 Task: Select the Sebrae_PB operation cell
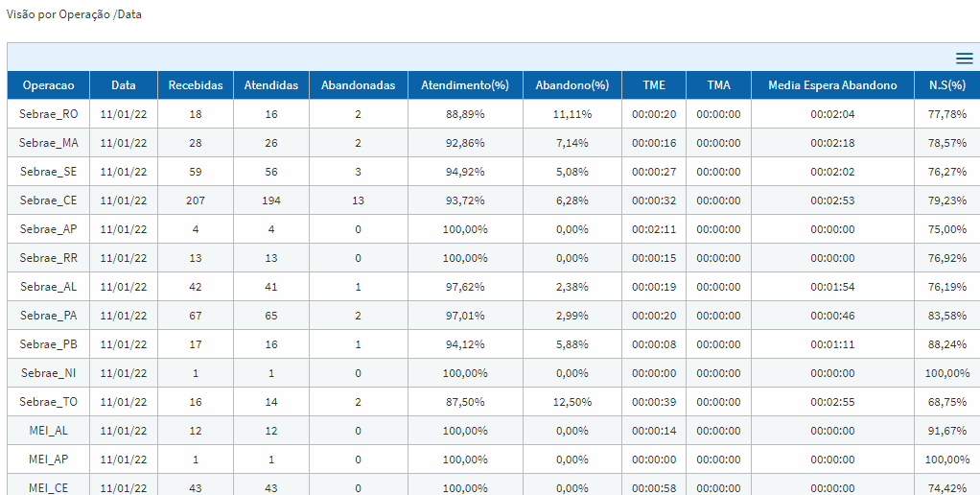point(49,344)
